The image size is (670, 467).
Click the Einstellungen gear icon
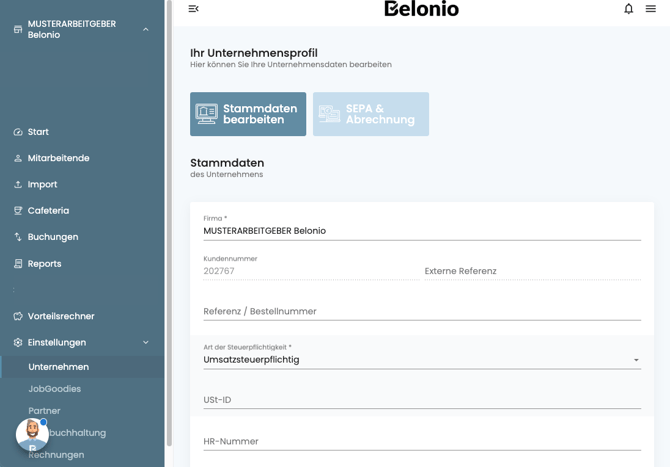point(18,343)
